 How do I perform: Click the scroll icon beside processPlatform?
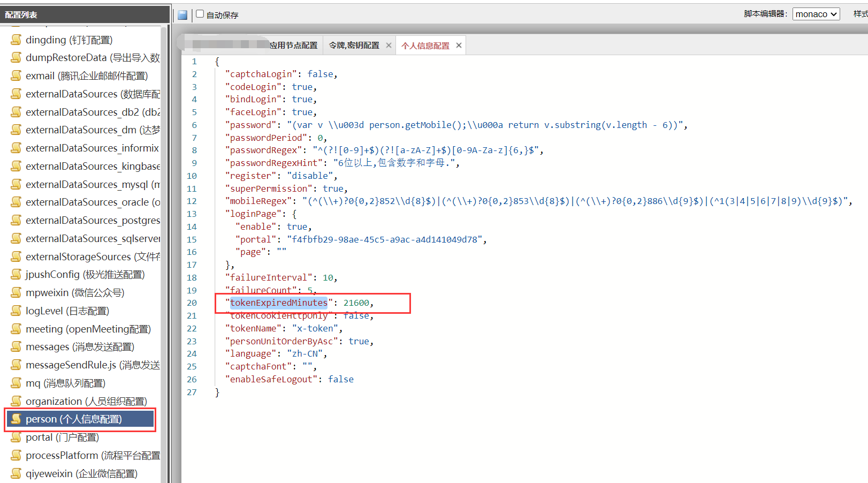(x=17, y=455)
